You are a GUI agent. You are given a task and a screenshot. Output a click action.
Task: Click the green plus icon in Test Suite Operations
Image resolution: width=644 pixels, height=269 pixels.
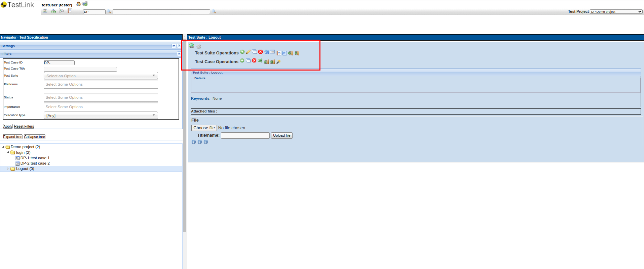242,52
